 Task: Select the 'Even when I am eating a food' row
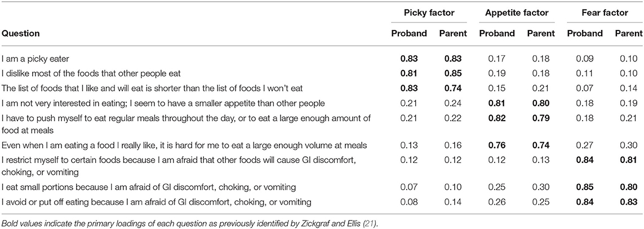[322, 145]
